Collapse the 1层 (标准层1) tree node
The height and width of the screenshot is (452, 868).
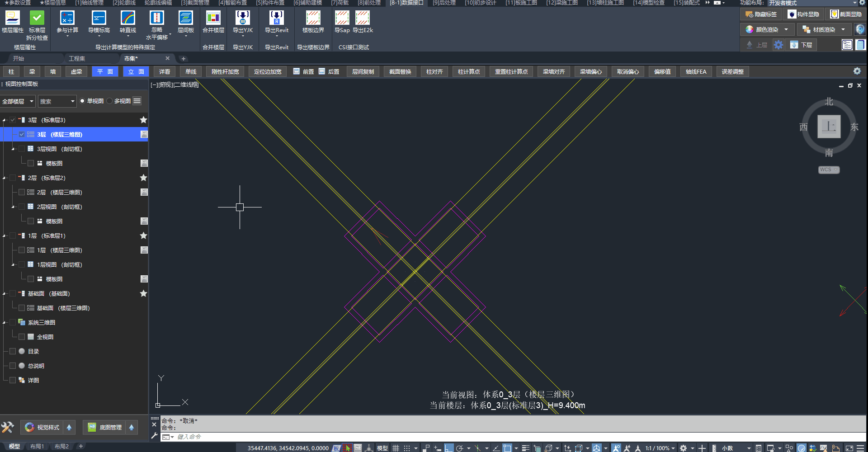(5, 236)
